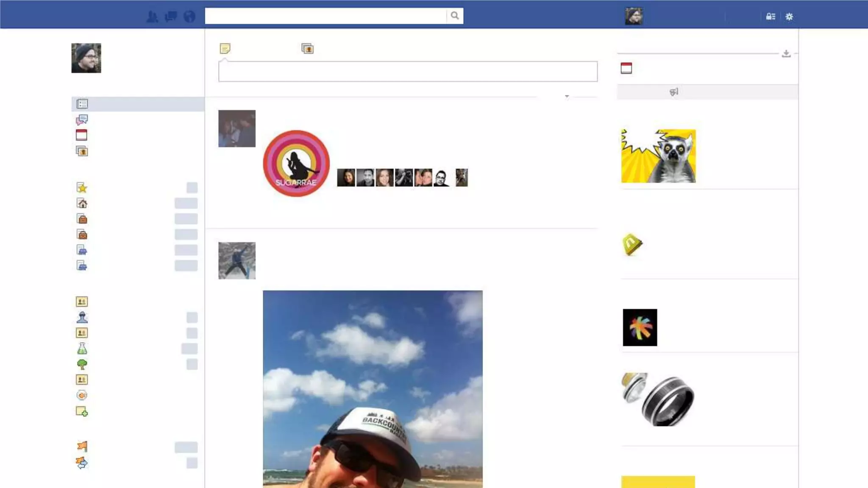This screenshot has width=868, height=488.
Task: Open messages icon in top bar
Action: 171,17
